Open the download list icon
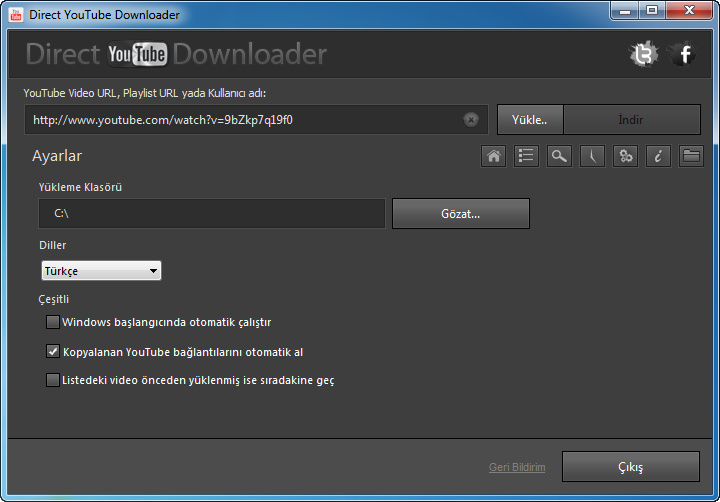This screenshot has width=720, height=502. 526,156
